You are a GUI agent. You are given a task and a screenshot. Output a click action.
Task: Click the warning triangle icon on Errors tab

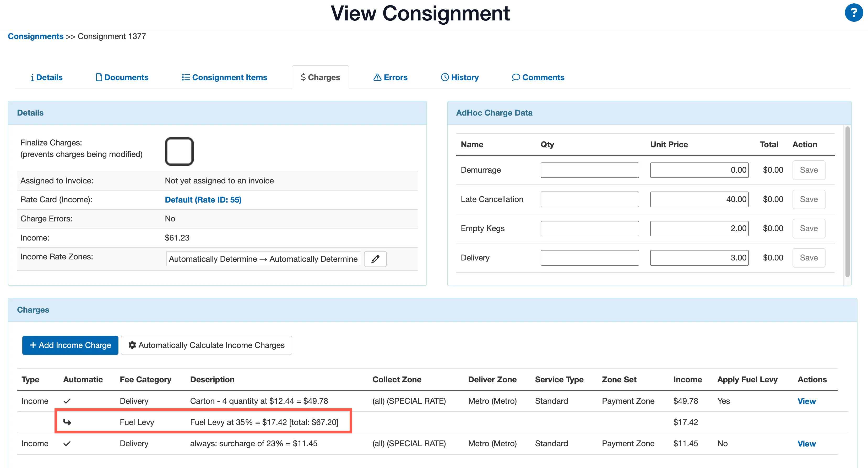click(x=377, y=77)
